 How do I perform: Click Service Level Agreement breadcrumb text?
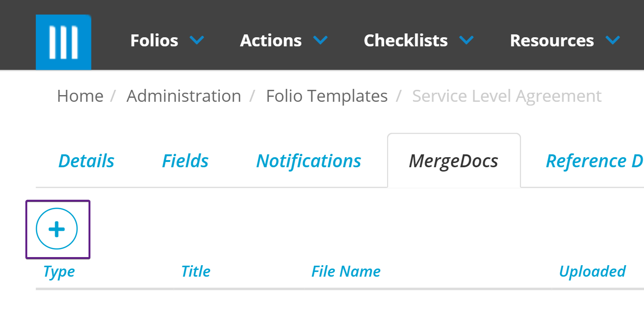pos(507,96)
